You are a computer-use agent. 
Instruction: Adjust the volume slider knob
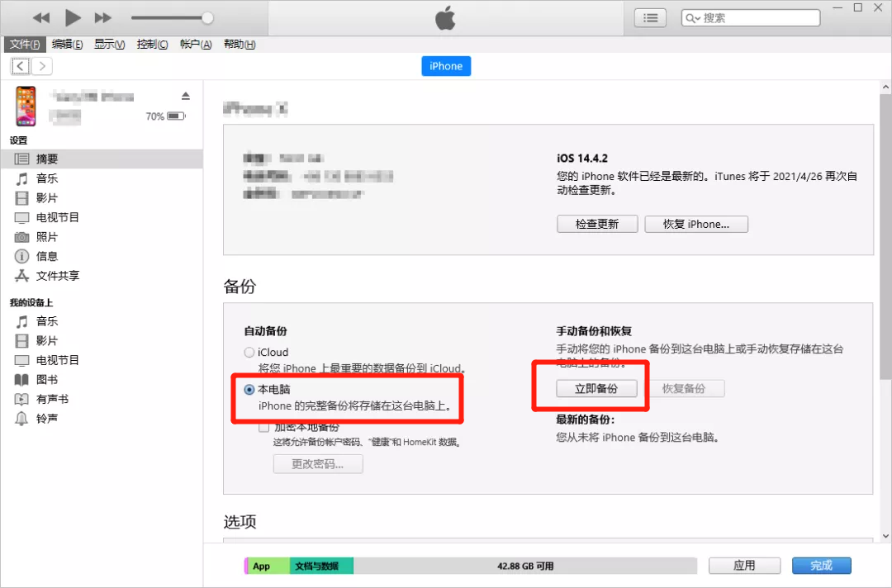pyautogui.click(x=207, y=18)
